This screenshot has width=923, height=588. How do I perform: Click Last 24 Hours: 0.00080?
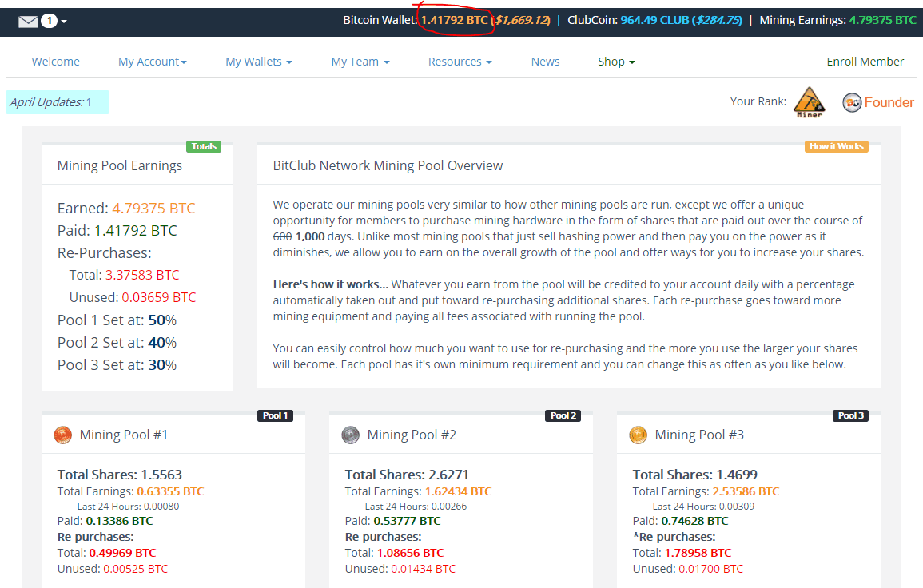(129, 507)
